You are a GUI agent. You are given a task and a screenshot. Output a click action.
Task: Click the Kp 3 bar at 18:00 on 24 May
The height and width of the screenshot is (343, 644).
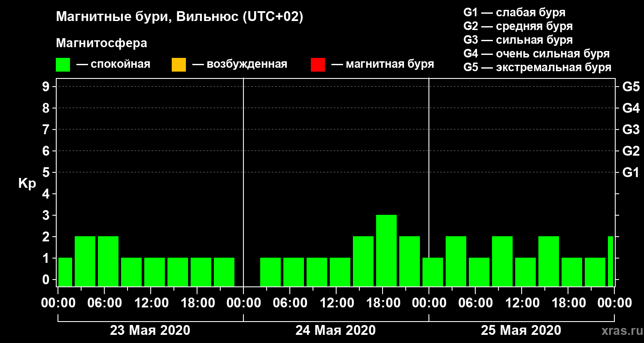click(386, 251)
